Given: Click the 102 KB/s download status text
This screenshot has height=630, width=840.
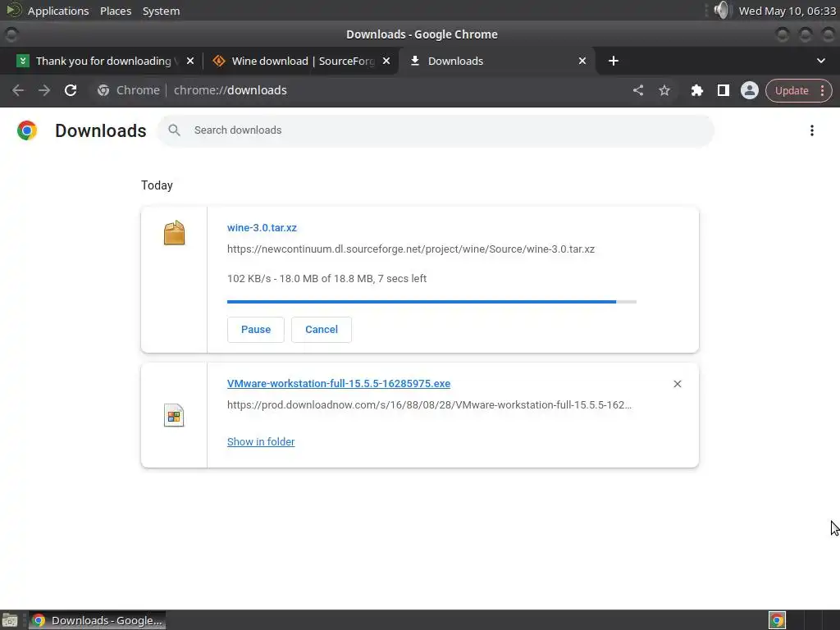Looking at the screenshot, I should coord(326,279).
